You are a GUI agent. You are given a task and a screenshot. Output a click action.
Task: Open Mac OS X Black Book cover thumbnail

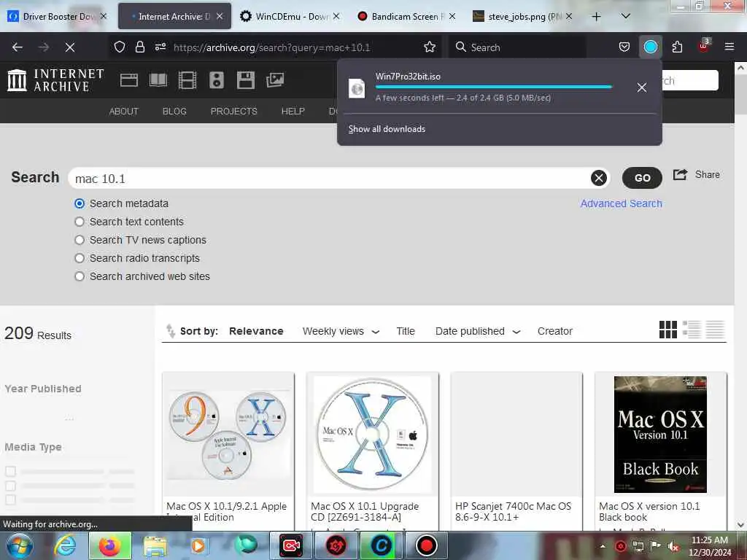click(660, 435)
